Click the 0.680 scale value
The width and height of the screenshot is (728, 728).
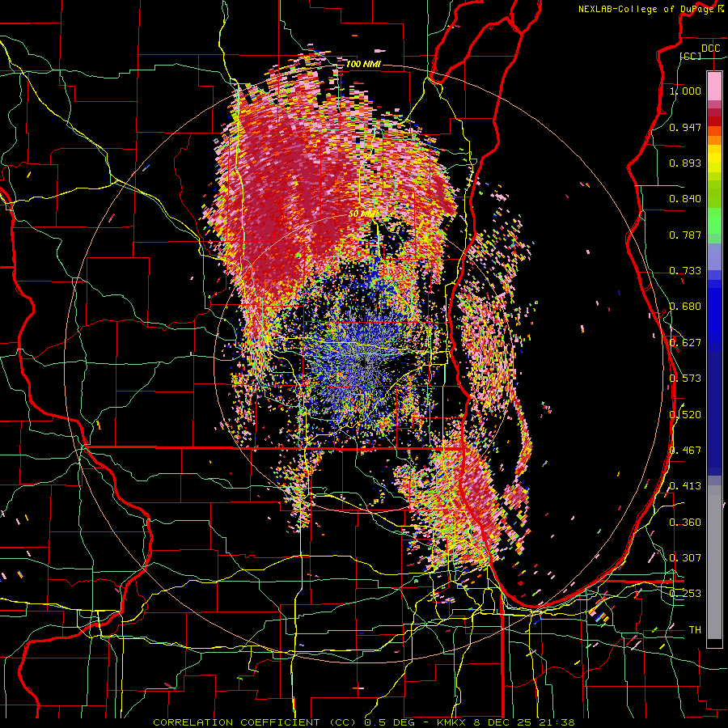685,307
